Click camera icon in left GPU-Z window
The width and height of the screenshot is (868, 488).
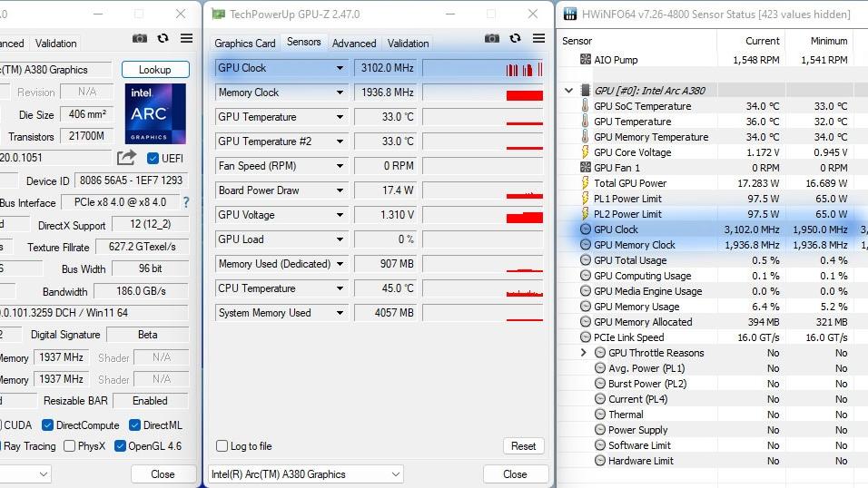coord(140,38)
